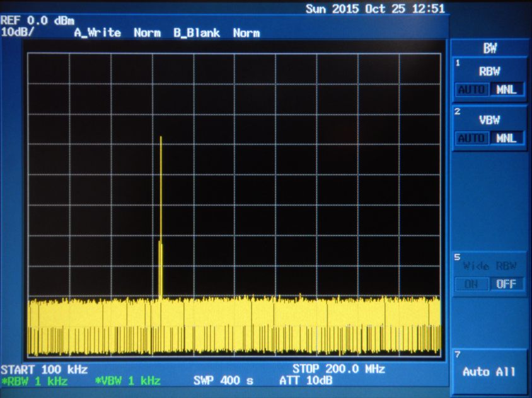532x398 pixels.
Task: Click the START 100 kHz readout
Action: (x=44, y=369)
